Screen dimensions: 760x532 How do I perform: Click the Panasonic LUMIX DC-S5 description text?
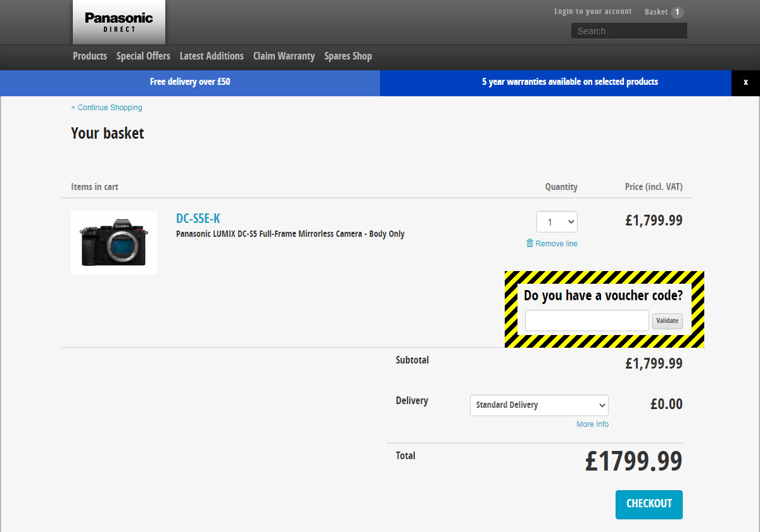click(290, 234)
